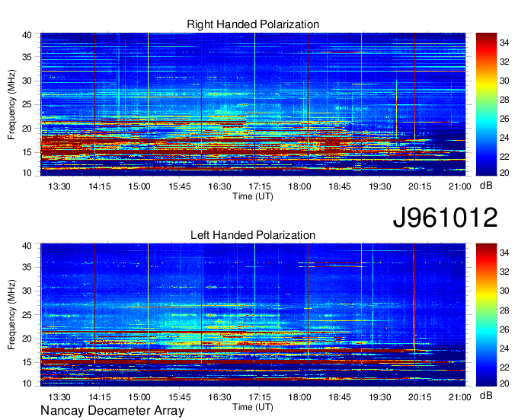
Task: Click "40" frequency tick of Left Handed plot
Action: (x=27, y=246)
